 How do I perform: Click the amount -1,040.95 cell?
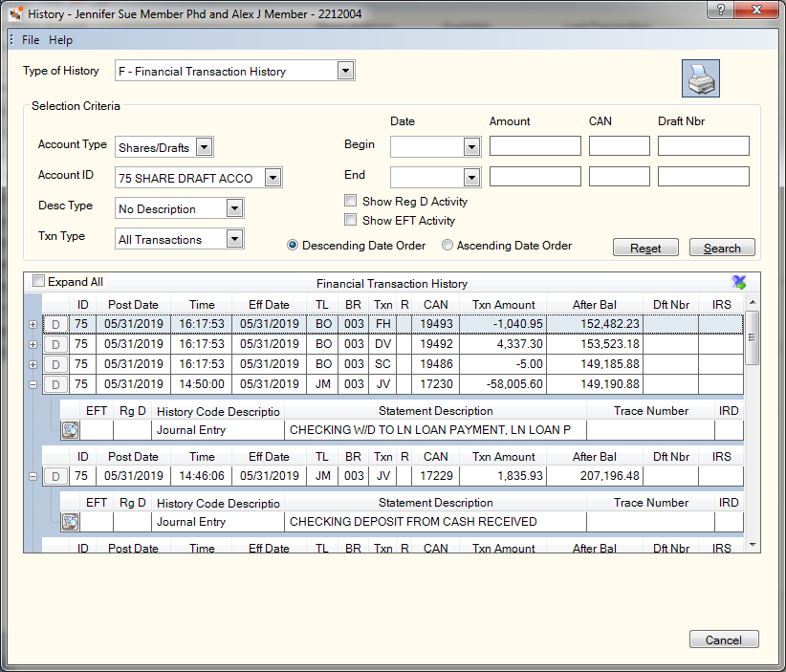coord(503,324)
